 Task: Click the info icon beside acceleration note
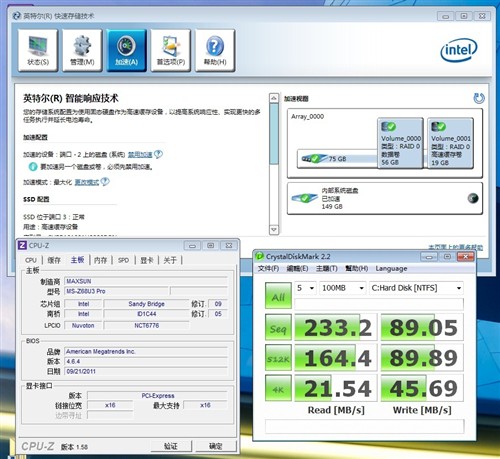point(33,166)
